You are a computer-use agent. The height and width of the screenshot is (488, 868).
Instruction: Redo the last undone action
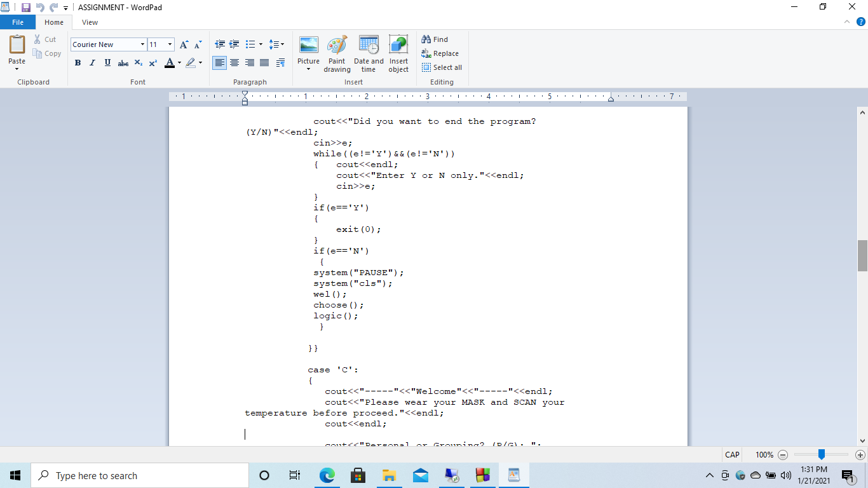pos(53,7)
